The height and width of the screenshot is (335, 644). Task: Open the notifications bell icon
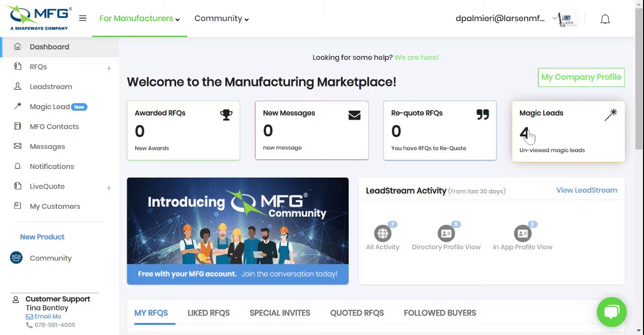pyautogui.click(x=605, y=19)
